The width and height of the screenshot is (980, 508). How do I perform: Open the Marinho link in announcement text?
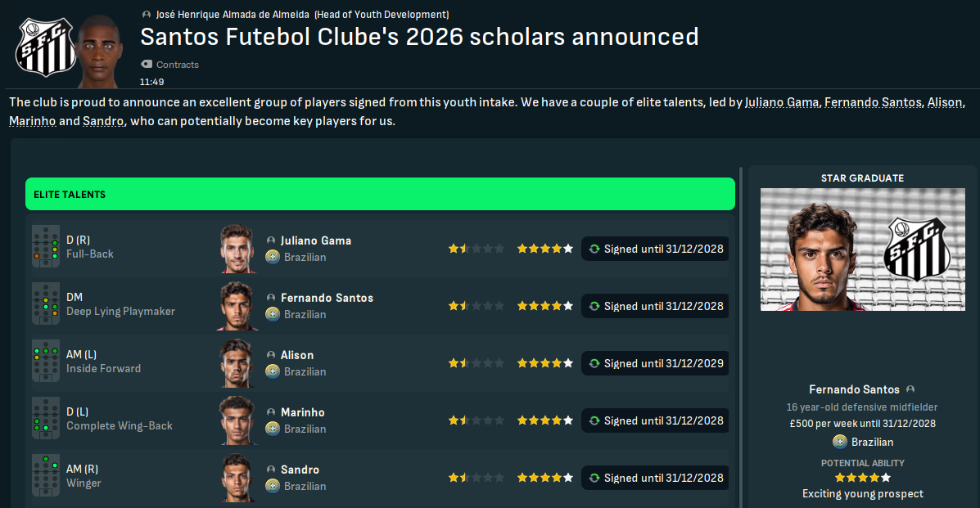(x=31, y=121)
